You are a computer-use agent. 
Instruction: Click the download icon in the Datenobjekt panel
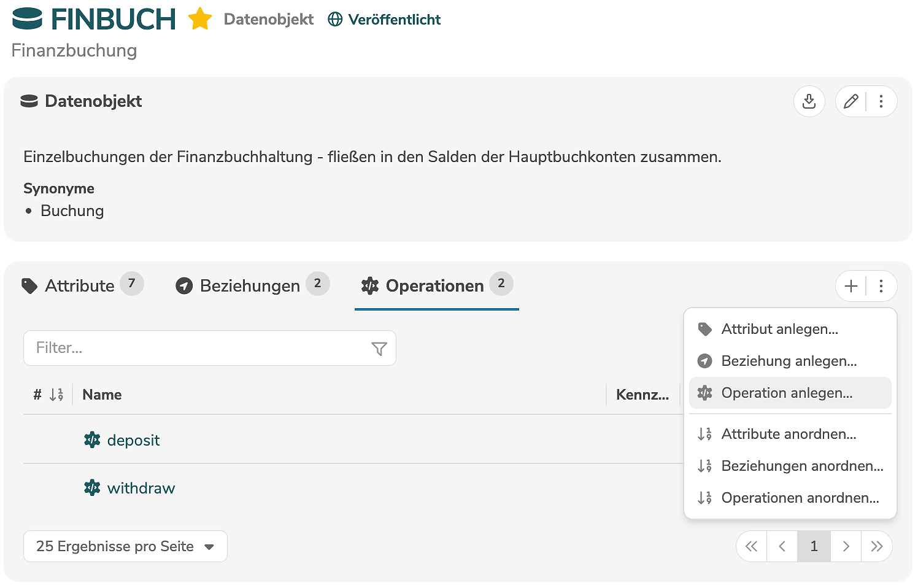tap(809, 101)
